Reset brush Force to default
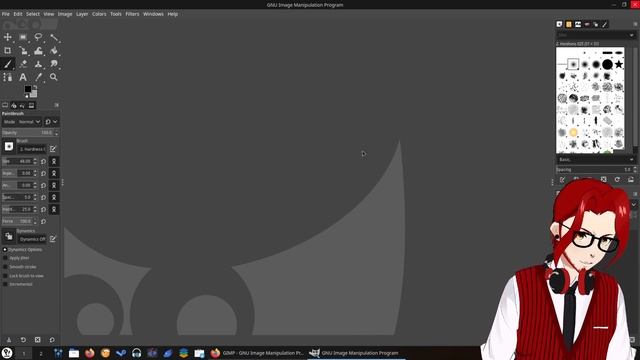 (x=43, y=221)
